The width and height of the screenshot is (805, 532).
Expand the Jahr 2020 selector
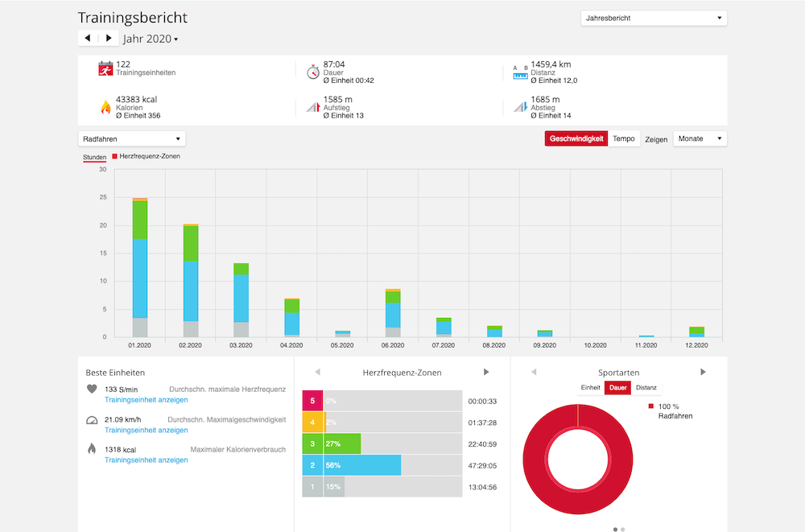[x=151, y=39]
